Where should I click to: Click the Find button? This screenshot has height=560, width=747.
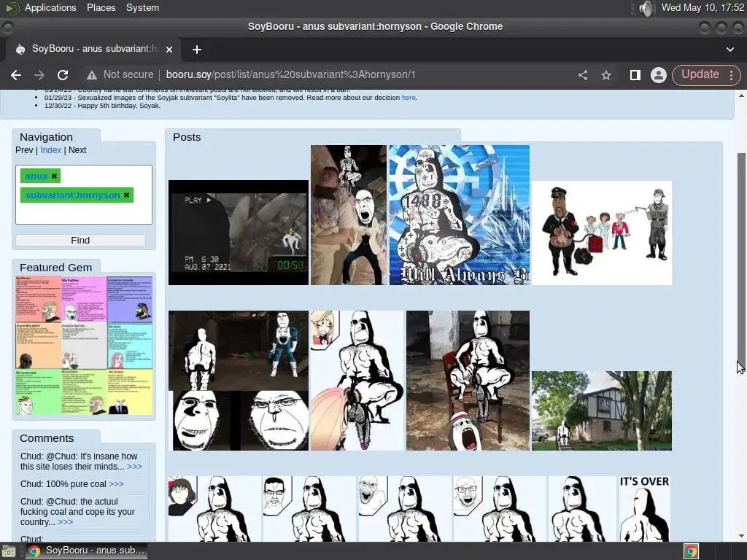coord(80,241)
